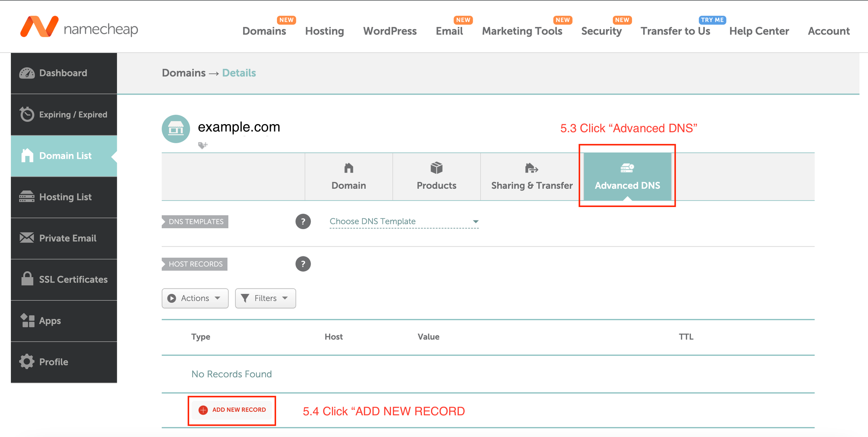Click the ADD NEW RECORD button
This screenshot has width=868, height=437.
(x=232, y=410)
